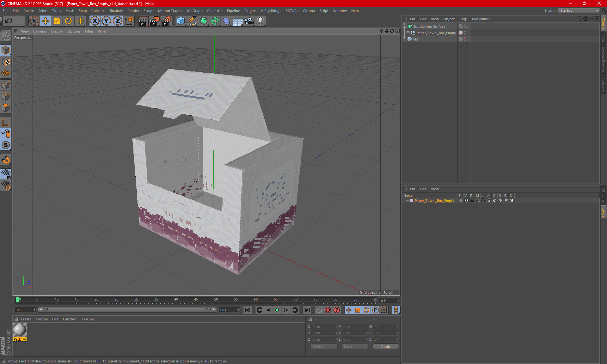Toggle coordinate system icon
The image size is (607, 364).
[129, 21]
